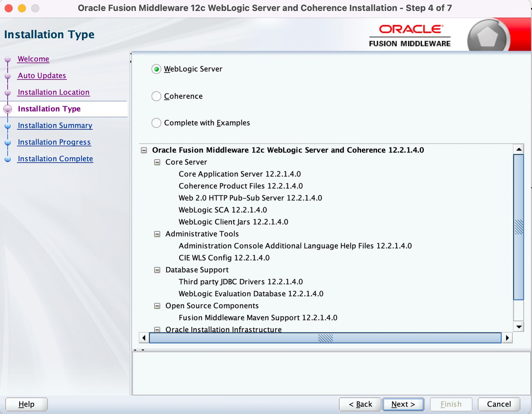Select the WebLogic Server install option
532x414 pixels.
click(x=156, y=69)
